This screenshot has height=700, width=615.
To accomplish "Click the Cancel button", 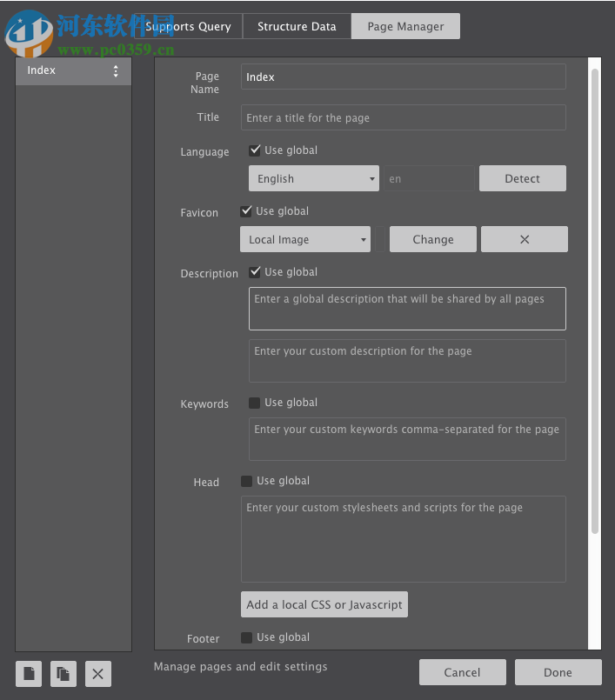I will point(462,672).
